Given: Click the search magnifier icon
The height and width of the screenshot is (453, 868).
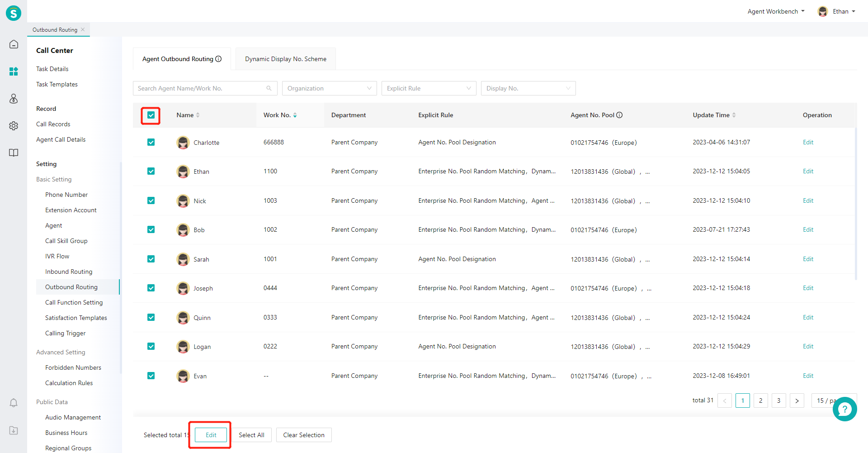Looking at the screenshot, I should [x=269, y=88].
